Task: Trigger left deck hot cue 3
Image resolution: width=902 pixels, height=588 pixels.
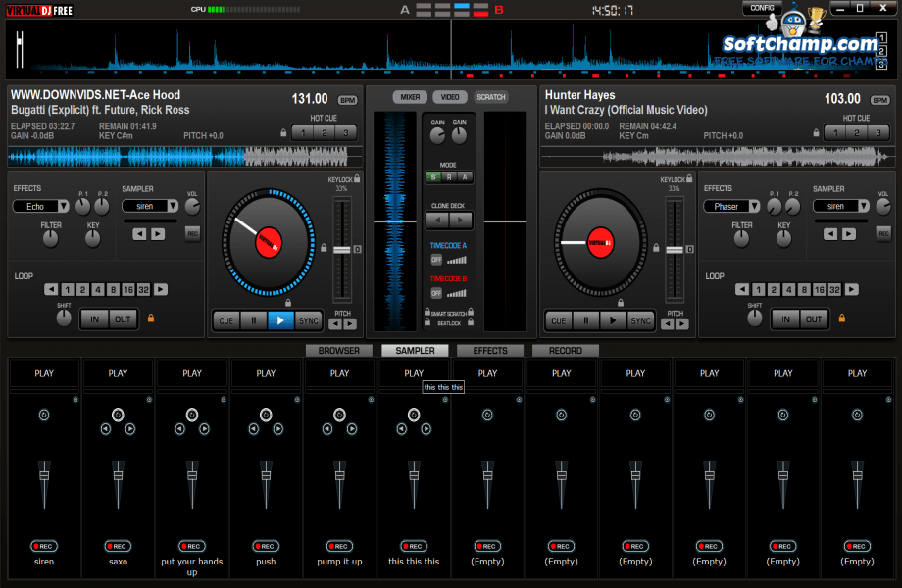Action: [x=346, y=132]
